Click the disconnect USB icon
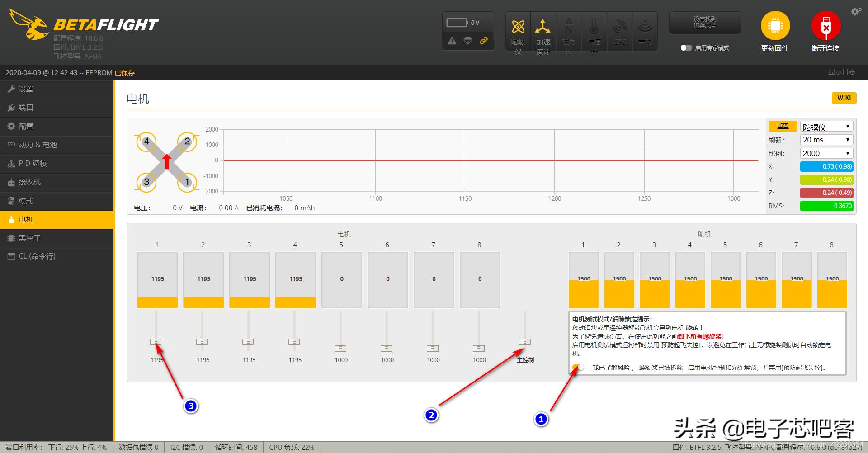Screen dimensions: 868x453 click(x=826, y=26)
